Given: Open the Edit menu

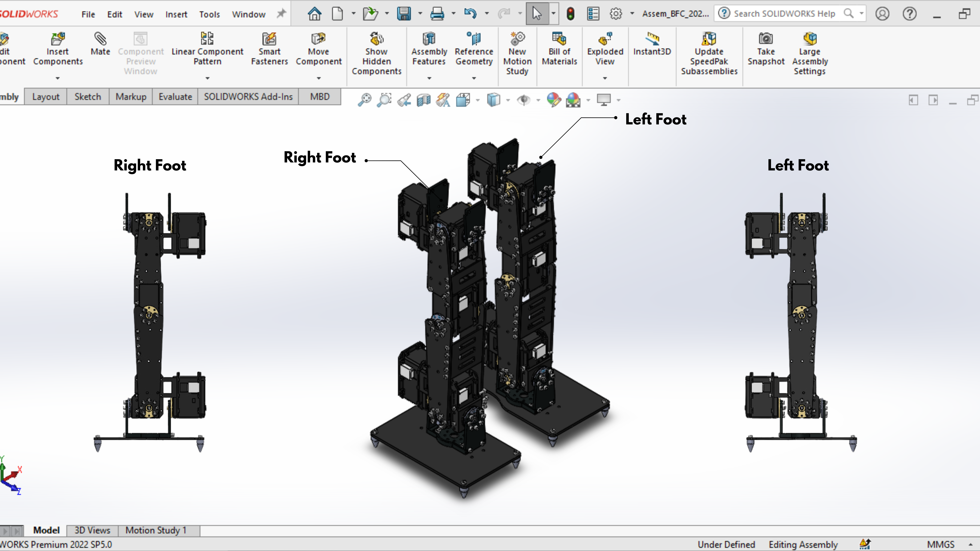Looking at the screenshot, I should point(114,15).
